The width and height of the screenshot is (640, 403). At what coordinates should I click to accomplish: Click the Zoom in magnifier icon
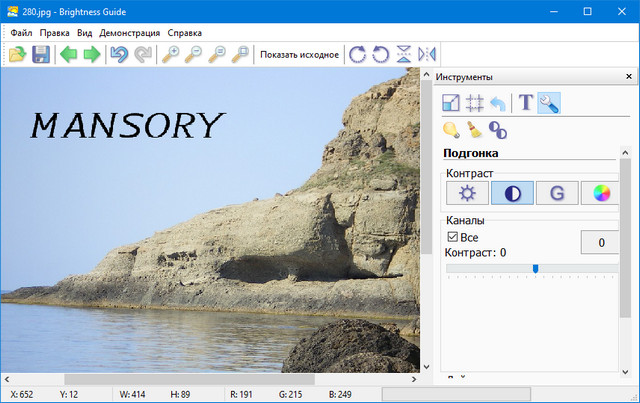pos(171,54)
